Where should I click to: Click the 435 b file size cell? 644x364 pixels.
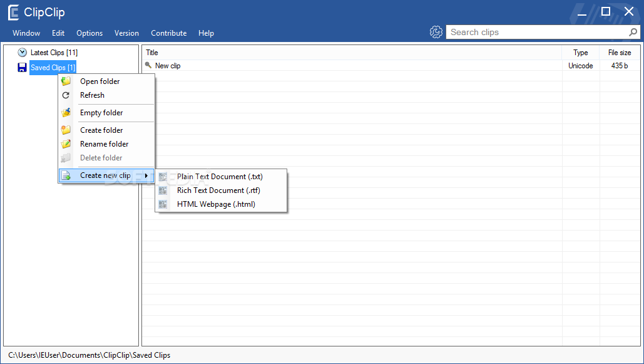click(x=620, y=65)
